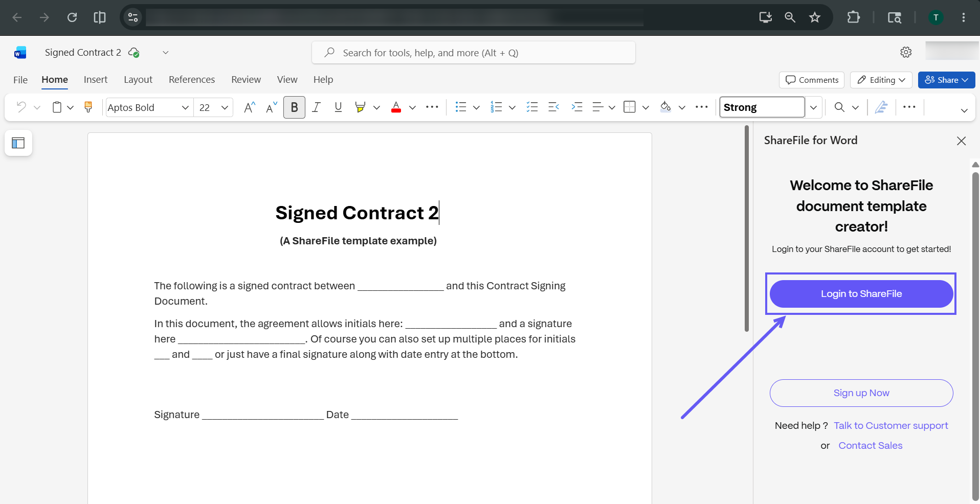
Task: Click the Editor pen icon
Action: 881,107
